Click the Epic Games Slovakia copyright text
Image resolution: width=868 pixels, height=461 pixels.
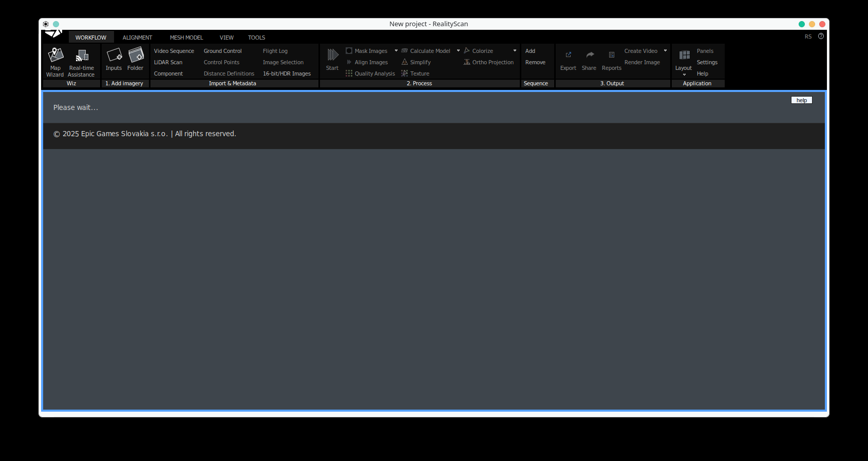(145, 134)
